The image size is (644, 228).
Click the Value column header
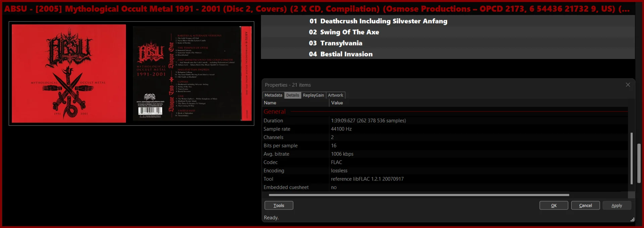point(479,103)
